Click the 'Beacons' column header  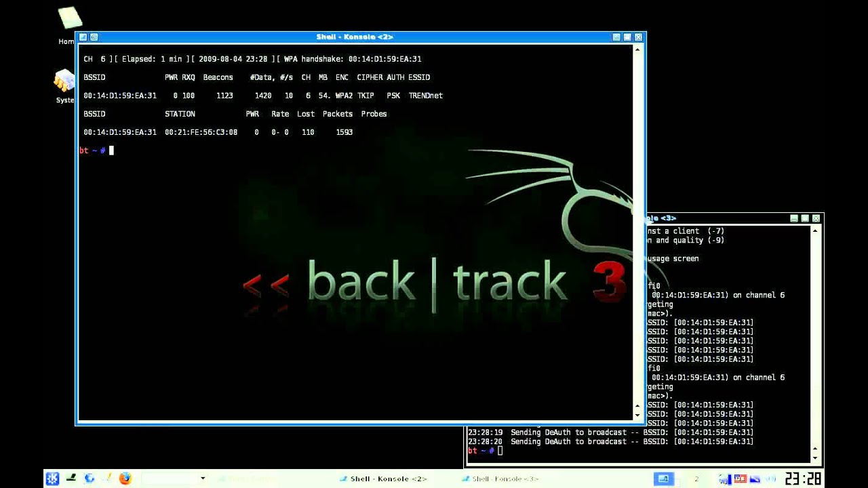218,77
